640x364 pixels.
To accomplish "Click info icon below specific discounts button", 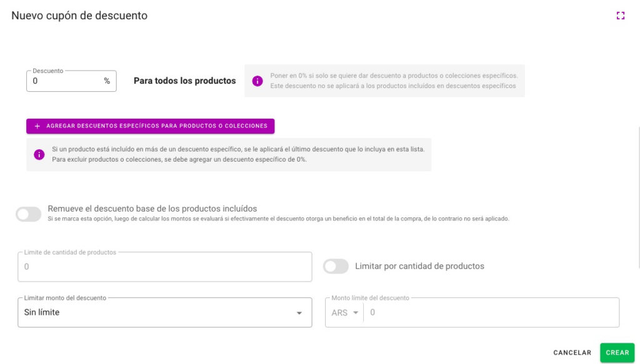I will point(39,155).
